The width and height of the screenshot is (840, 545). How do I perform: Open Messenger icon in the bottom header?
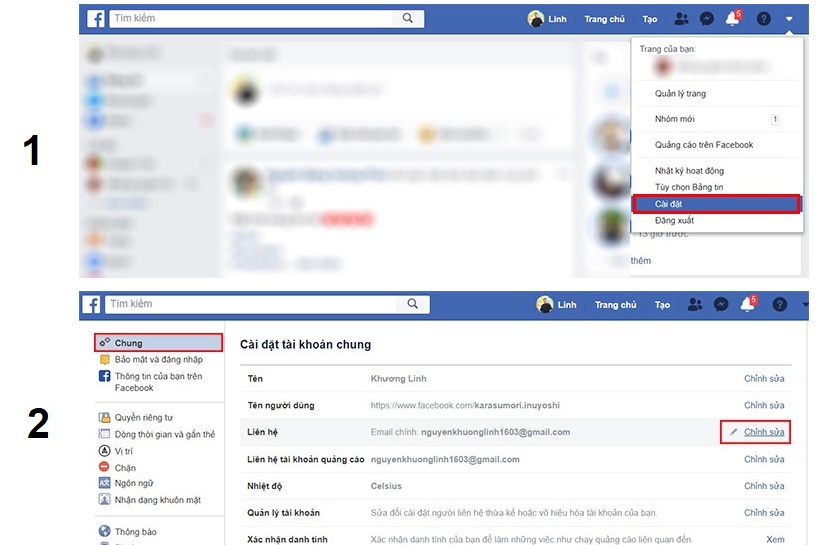[x=721, y=304]
